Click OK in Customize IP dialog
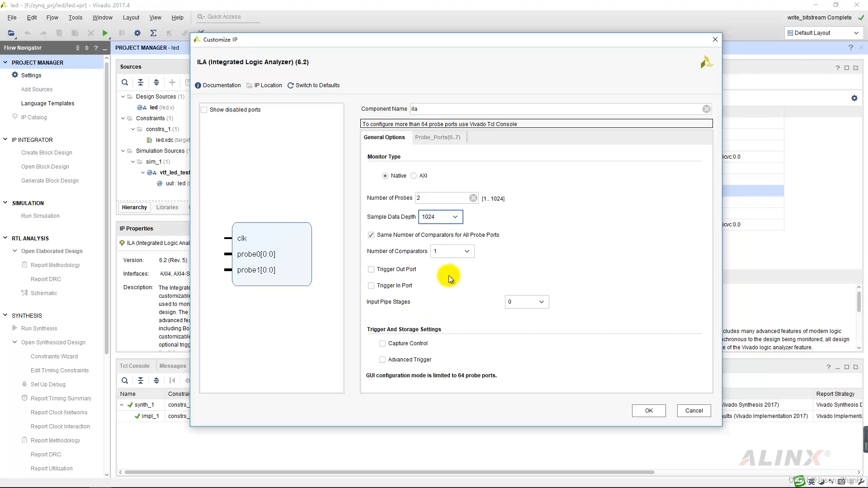 (x=649, y=411)
